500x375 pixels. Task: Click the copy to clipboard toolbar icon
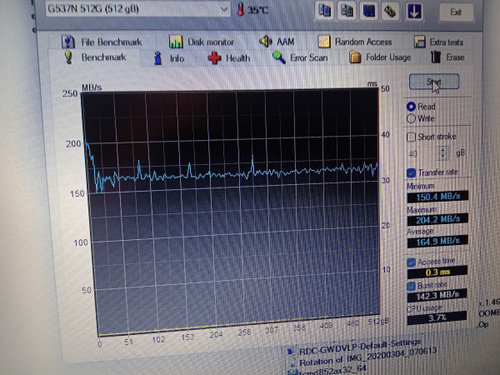(324, 10)
